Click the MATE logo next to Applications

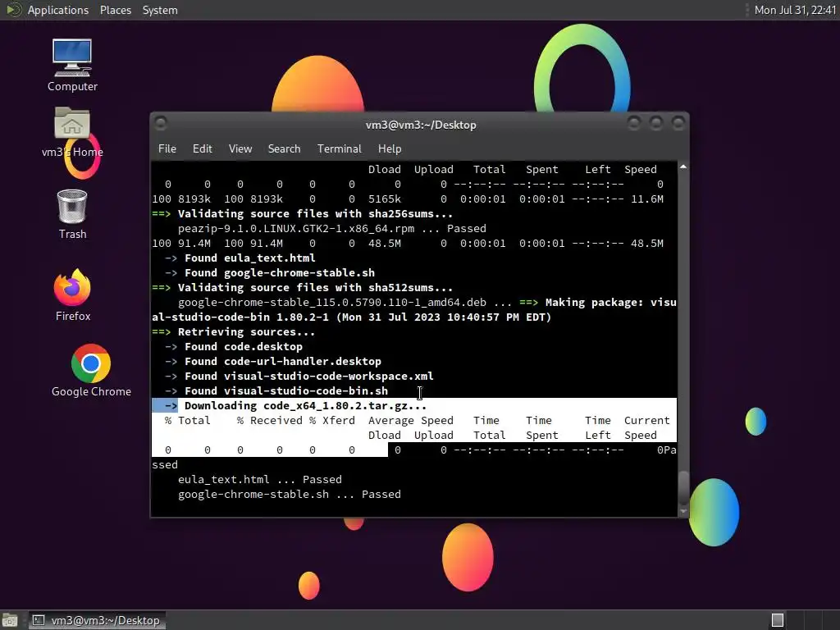[x=13, y=10]
